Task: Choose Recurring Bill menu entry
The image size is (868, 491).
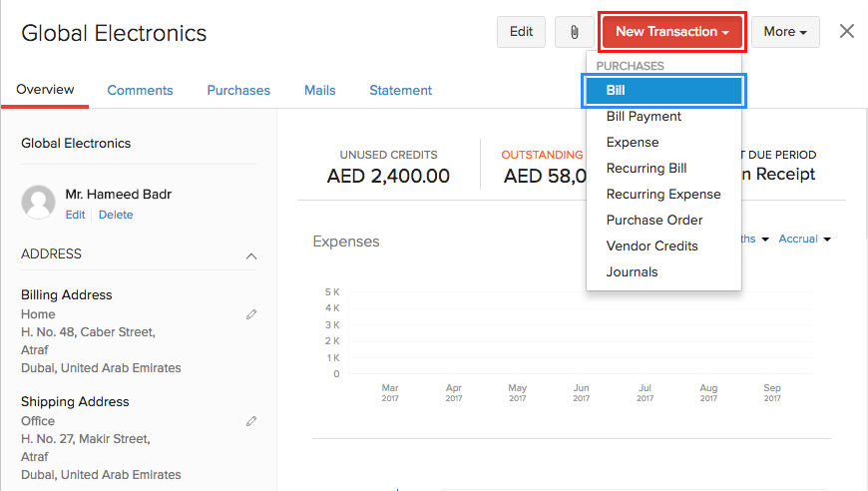Action: click(x=647, y=169)
